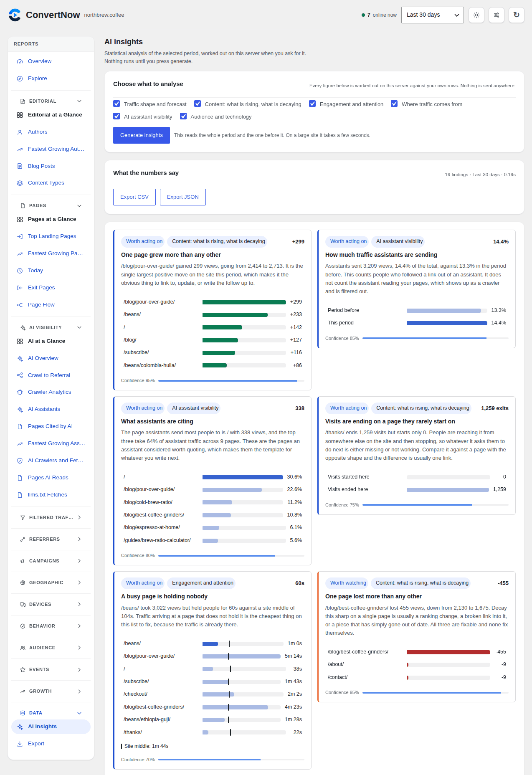This screenshot has width=532, height=775.
Task: Click the /beans/colombia-huila/ row
Action: (213, 365)
